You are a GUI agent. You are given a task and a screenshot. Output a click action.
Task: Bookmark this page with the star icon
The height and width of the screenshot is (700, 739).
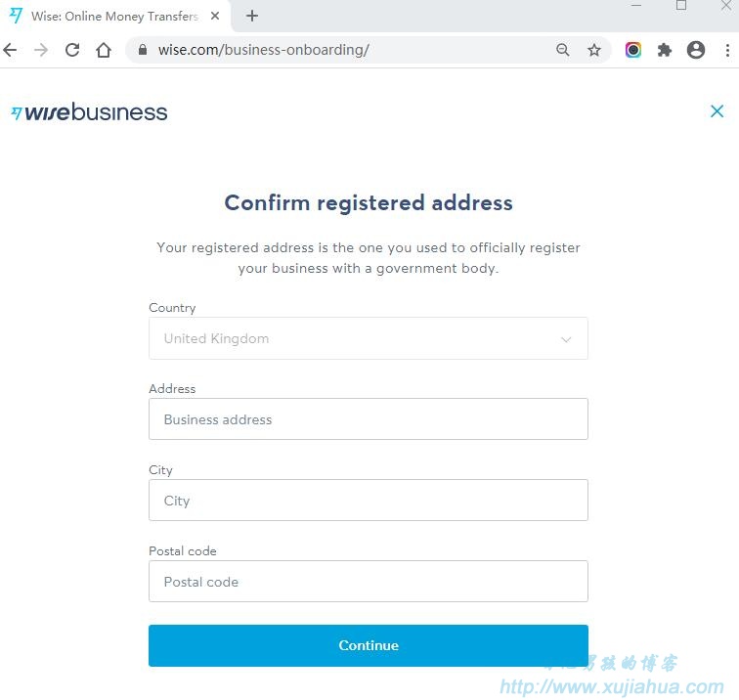(x=594, y=50)
